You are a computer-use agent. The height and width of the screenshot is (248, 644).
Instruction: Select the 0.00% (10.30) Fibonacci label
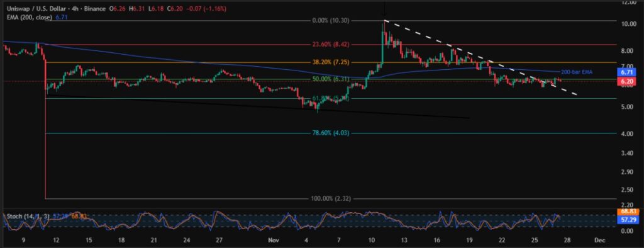[x=331, y=21]
